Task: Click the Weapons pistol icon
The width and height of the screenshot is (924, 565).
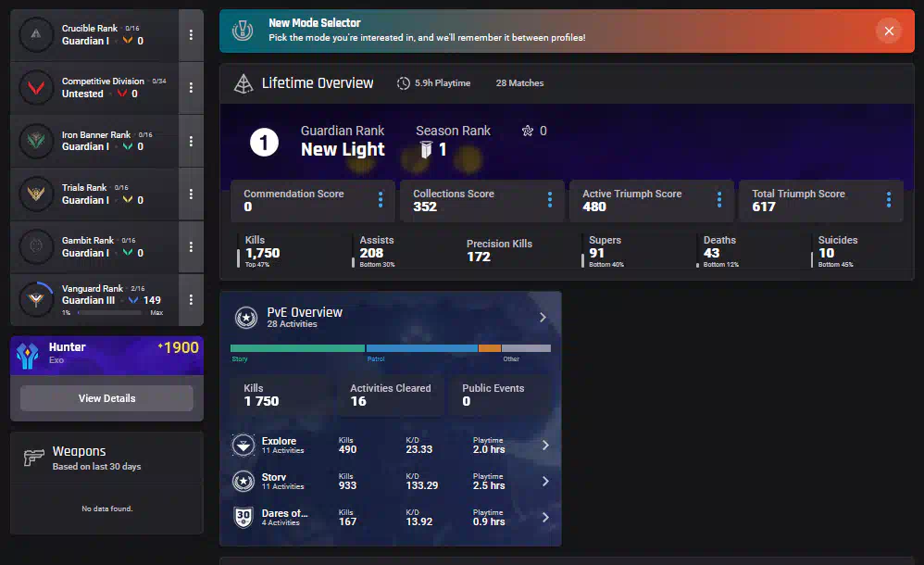Action: 33,457
